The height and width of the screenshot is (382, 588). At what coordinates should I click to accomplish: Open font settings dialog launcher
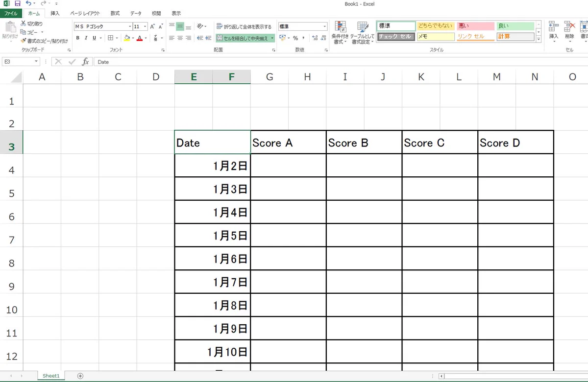[x=163, y=50]
